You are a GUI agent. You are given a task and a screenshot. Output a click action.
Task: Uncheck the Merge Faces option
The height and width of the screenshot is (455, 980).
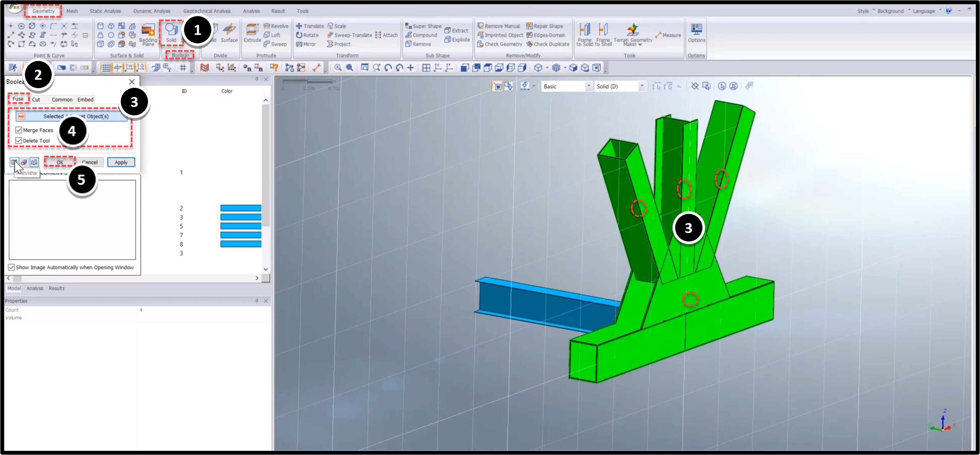point(18,130)
